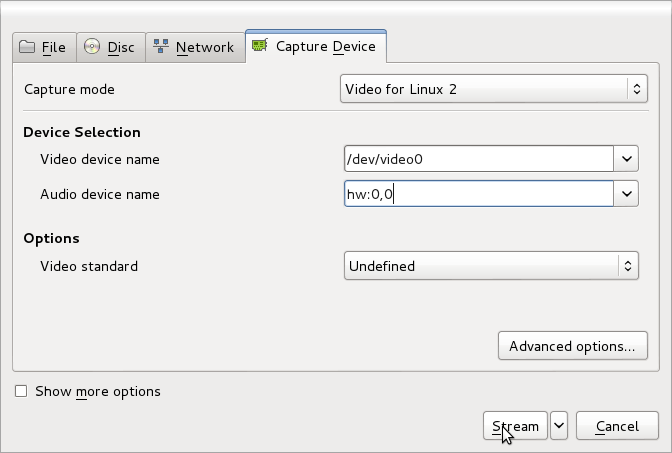Expand the Video device name dropdown arrow
Viewport: 672px width, 453px height.
(626, 159)
